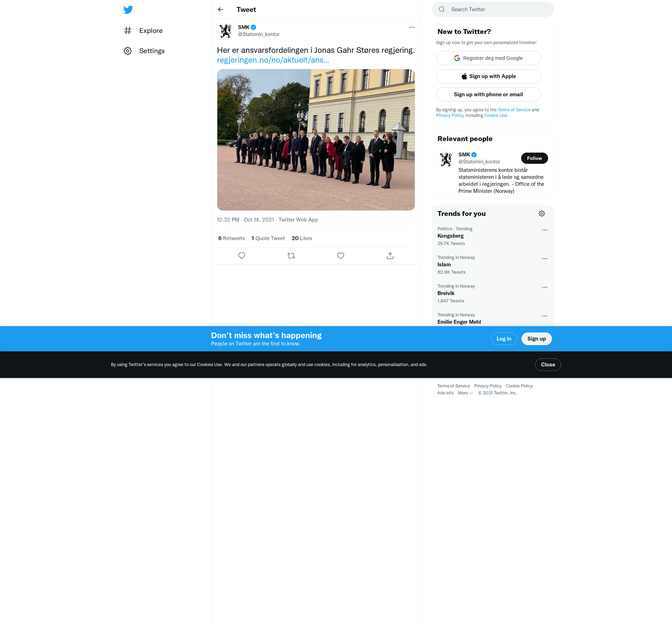Viewport: 672px width, 624px height.
Task: Click the Twitter bird logo
Action: [x=128, y=10]
